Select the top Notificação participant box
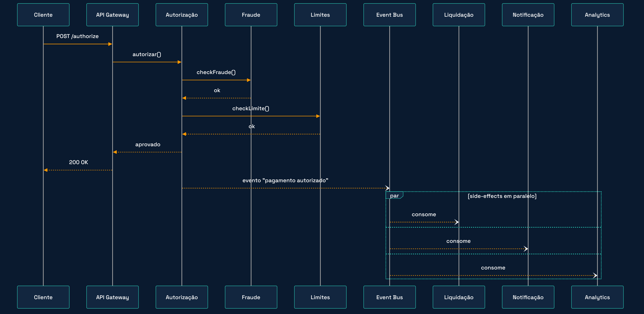644x314 pixels. coord(528,15)
